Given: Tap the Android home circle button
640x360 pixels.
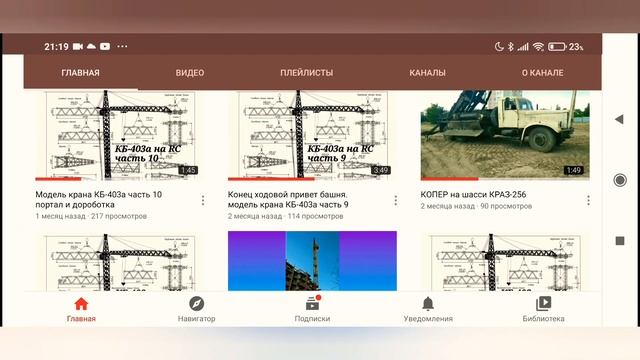Looking at the screenshot, I should [620, 180].
